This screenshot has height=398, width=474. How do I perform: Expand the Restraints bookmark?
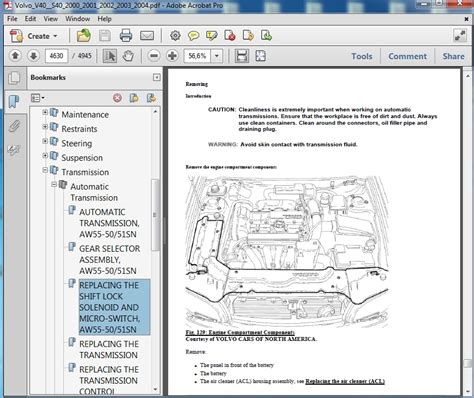(45, 127)
